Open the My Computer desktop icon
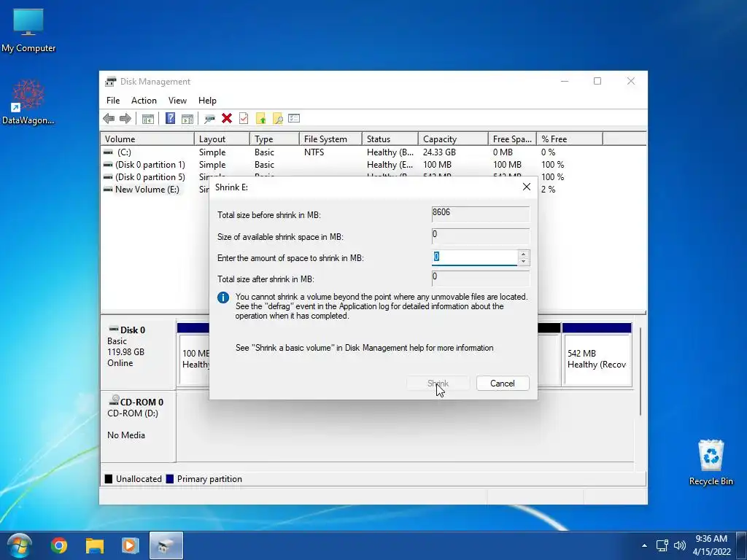The height and width of the screenshot is (560, 747). [28, 29]
